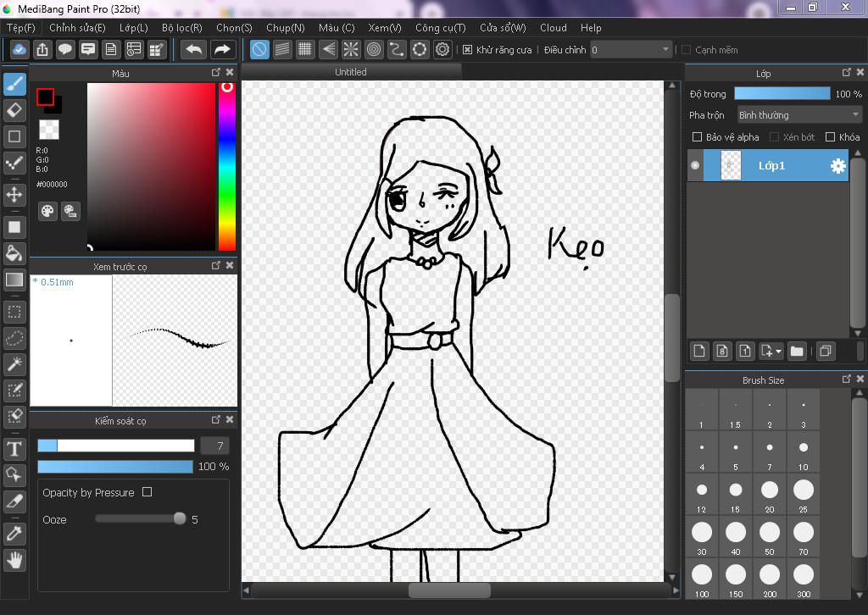Select the Hand tool
This screenshot has width=868, height=615.
[14, 560]
